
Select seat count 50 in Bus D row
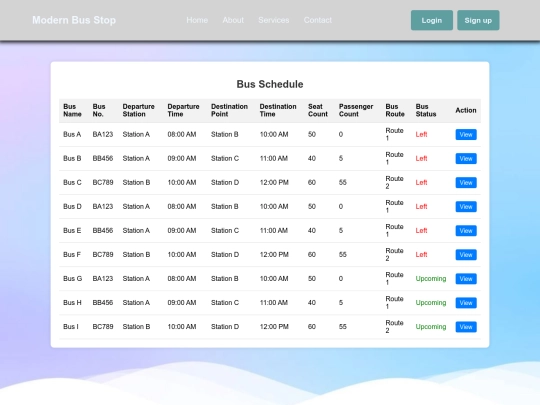312,207
